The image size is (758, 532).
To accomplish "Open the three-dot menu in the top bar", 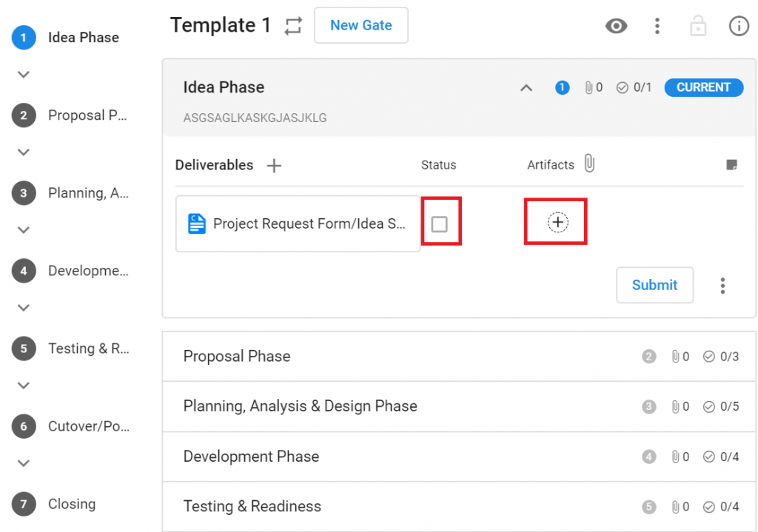I will [x=657, y=25].
